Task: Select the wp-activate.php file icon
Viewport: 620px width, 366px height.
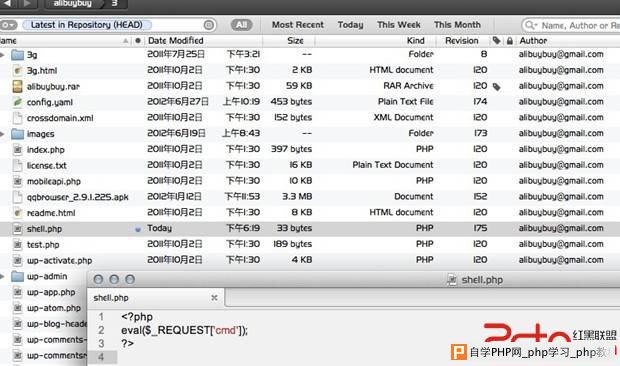Action: tap(17, 260)
